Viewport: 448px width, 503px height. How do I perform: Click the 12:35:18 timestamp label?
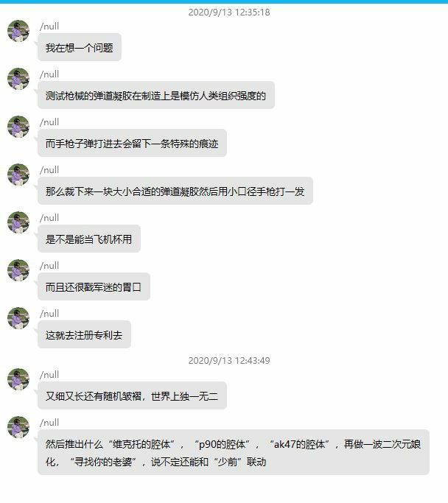click(229, 13)
